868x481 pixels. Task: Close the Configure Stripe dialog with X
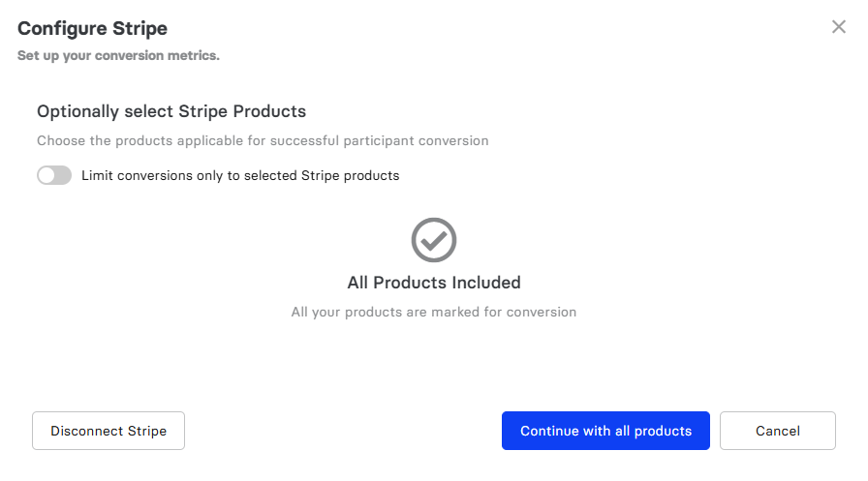pyautogui.click(x=839, y=26)
